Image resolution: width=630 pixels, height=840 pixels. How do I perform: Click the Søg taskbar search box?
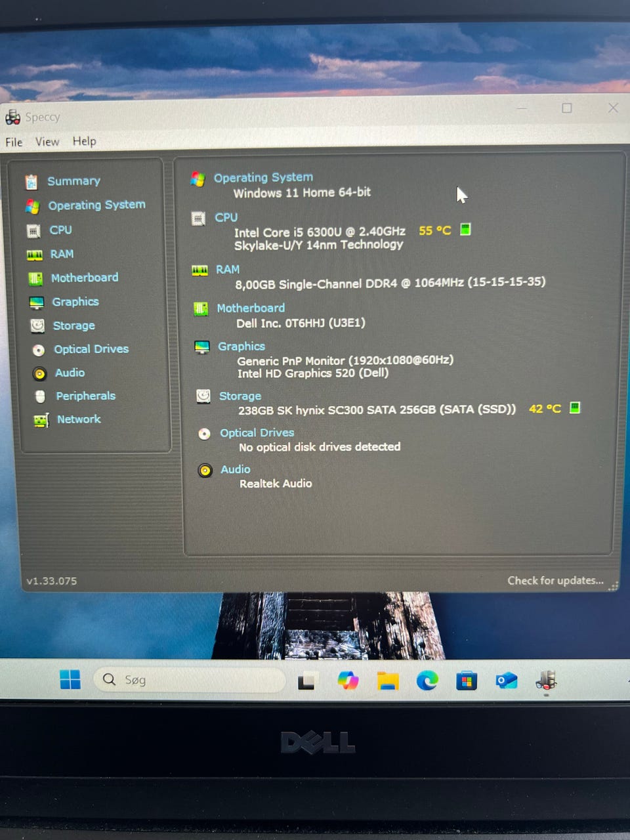pyautogui.click(x=190, y=680)
